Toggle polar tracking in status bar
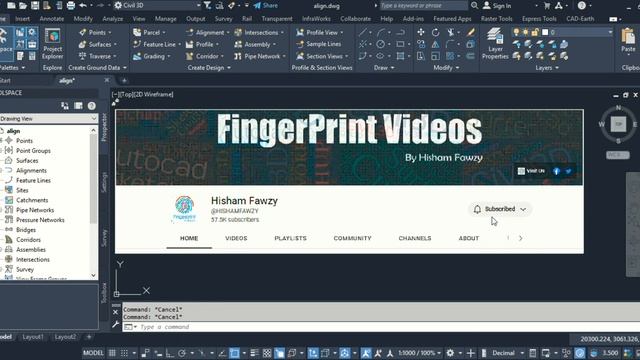 (182, 353)
